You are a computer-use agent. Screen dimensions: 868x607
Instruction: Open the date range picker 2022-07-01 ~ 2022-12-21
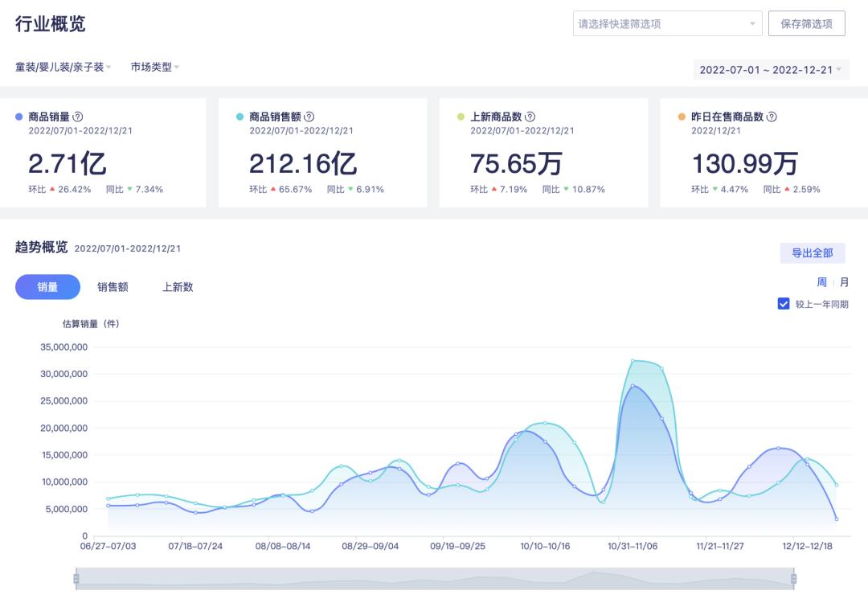(770, 70)
